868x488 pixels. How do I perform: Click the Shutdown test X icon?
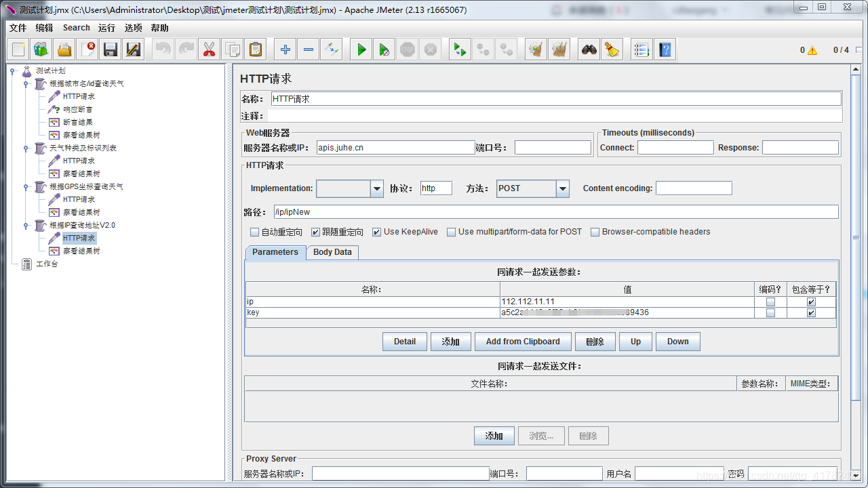click(431, 49)
